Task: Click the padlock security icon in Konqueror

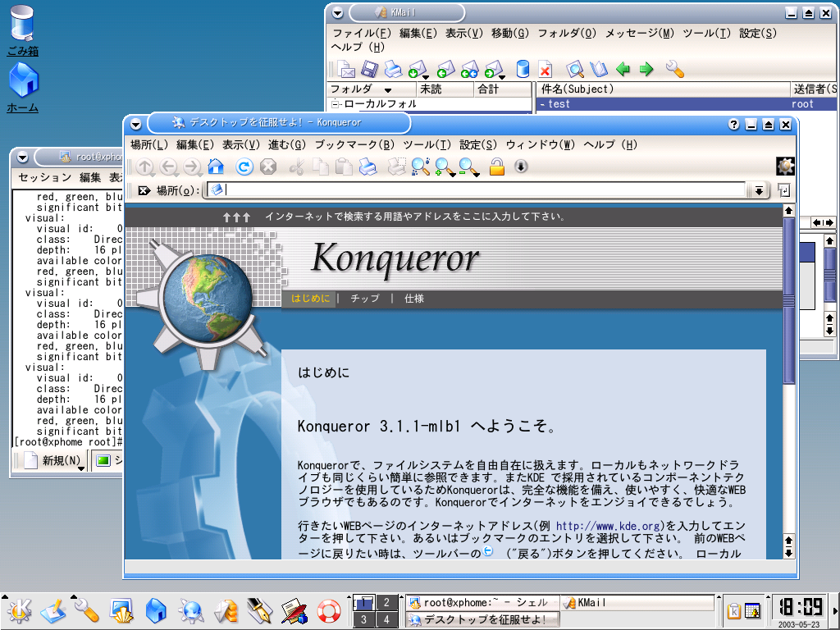Action: 497,167
